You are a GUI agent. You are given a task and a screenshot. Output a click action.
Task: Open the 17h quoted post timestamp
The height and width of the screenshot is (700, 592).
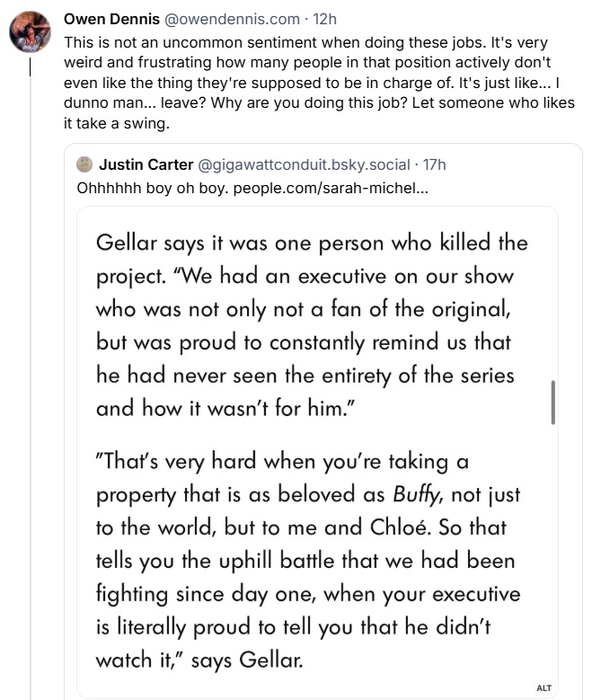(433, 164)
